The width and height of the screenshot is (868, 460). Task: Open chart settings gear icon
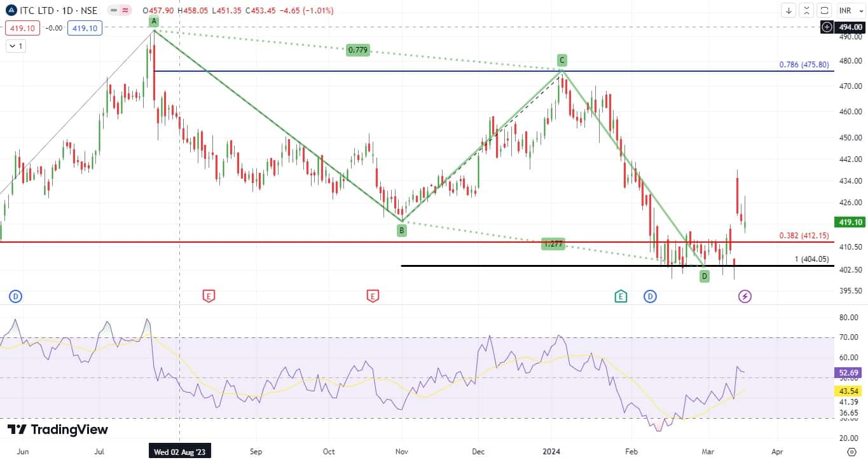853,451
